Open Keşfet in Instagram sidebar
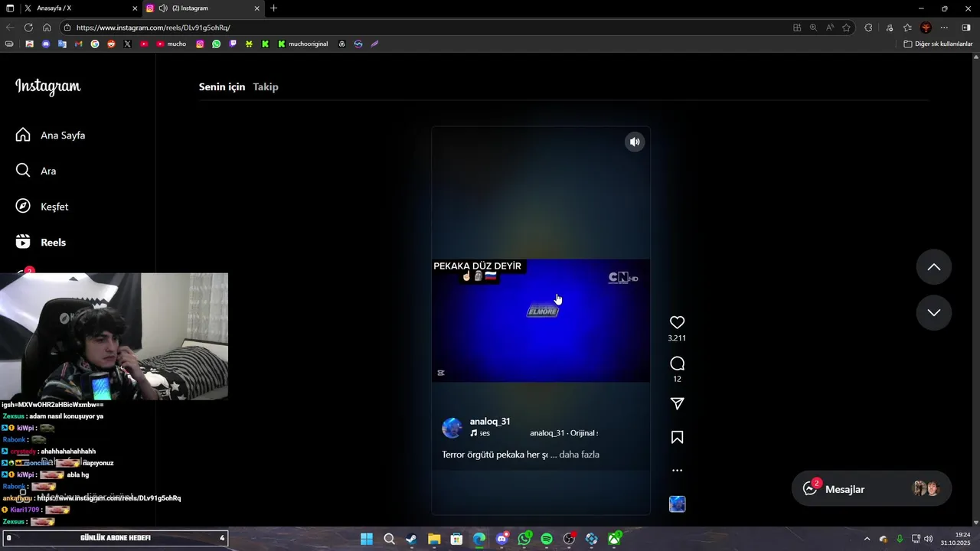This screenshot has width=980, height=551. click(43, 207)
